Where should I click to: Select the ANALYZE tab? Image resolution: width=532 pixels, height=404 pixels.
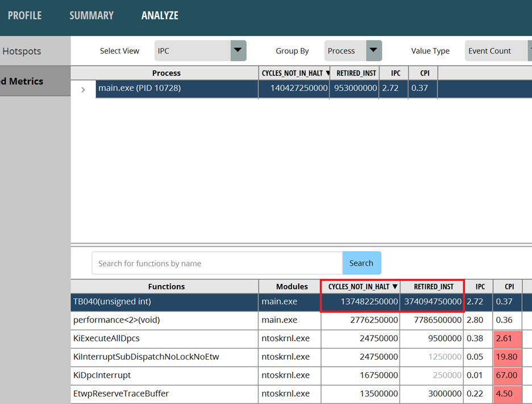tap(160, 15)
